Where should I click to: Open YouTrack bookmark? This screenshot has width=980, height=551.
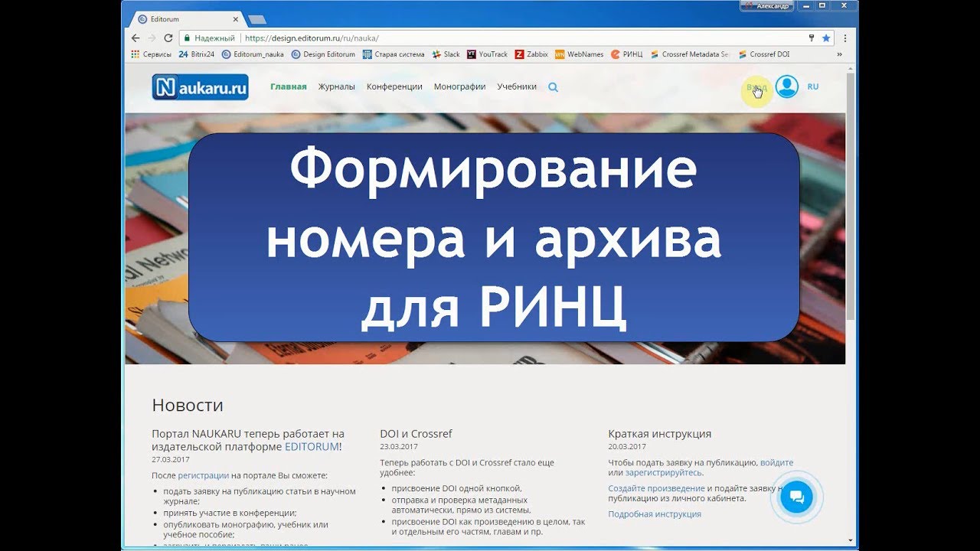pos(487,54)
